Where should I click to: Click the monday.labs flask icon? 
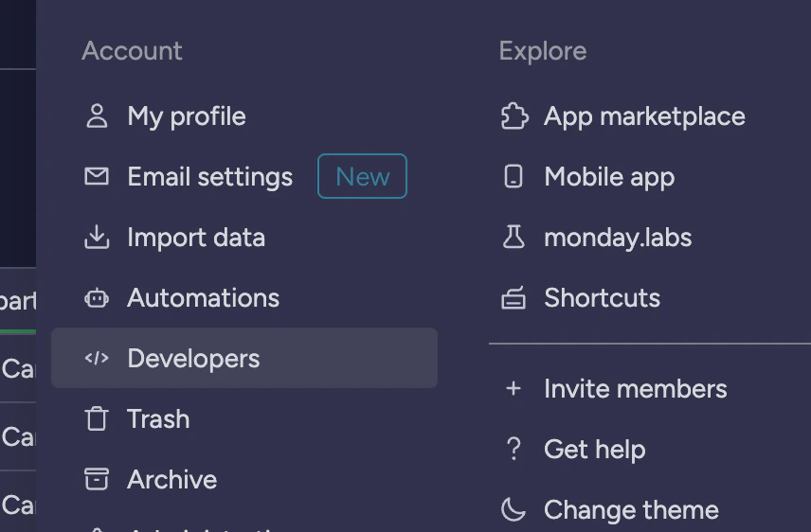point(514,238)
